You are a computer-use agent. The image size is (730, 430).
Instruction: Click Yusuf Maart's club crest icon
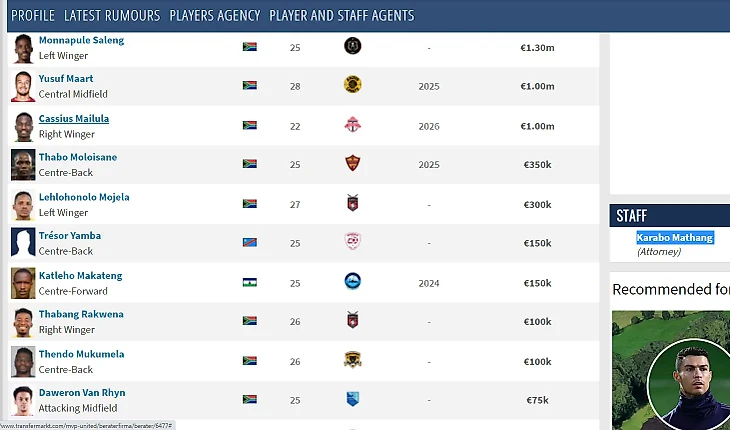[352, 85]
